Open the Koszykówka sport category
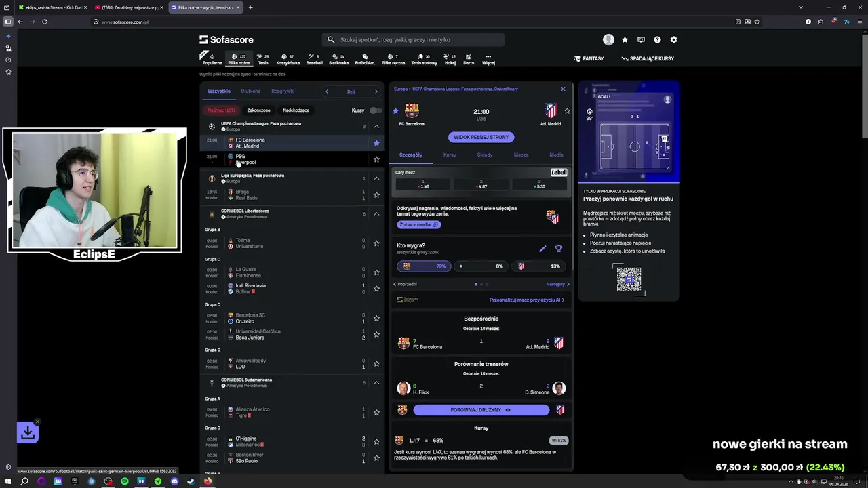The image size is (868, 488). [288, 59]
